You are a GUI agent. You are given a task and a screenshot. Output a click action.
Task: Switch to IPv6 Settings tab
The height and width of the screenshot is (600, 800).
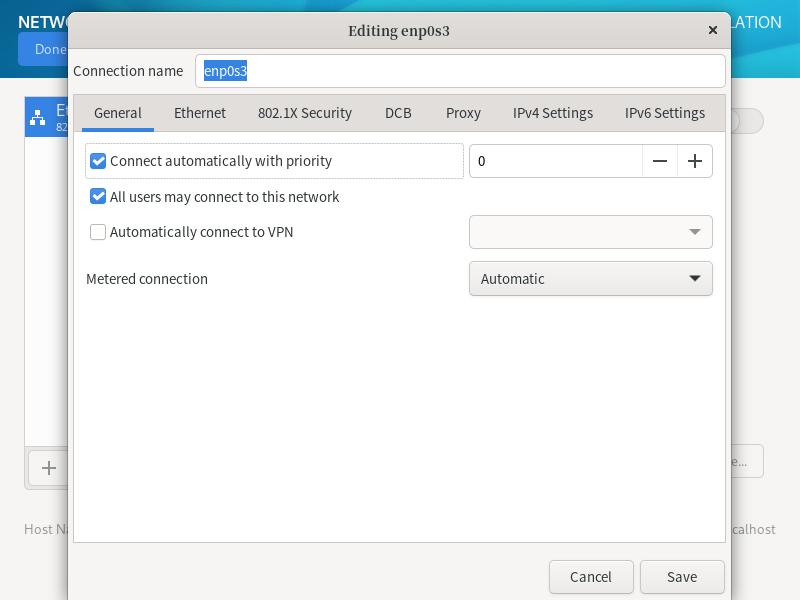point(665,113)
